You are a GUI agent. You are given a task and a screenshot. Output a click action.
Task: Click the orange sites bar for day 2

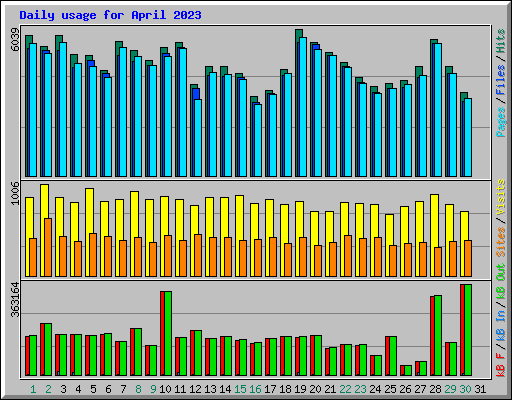point(48,247)
